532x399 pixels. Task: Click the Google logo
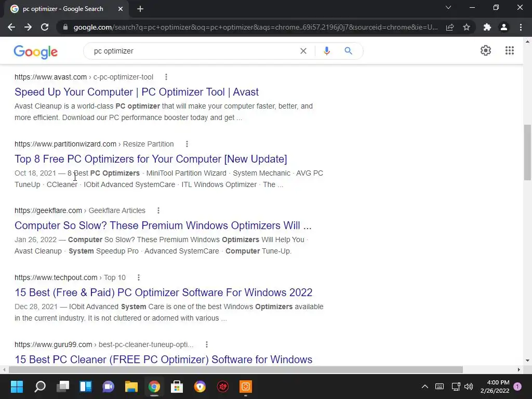tap(36, 51)
